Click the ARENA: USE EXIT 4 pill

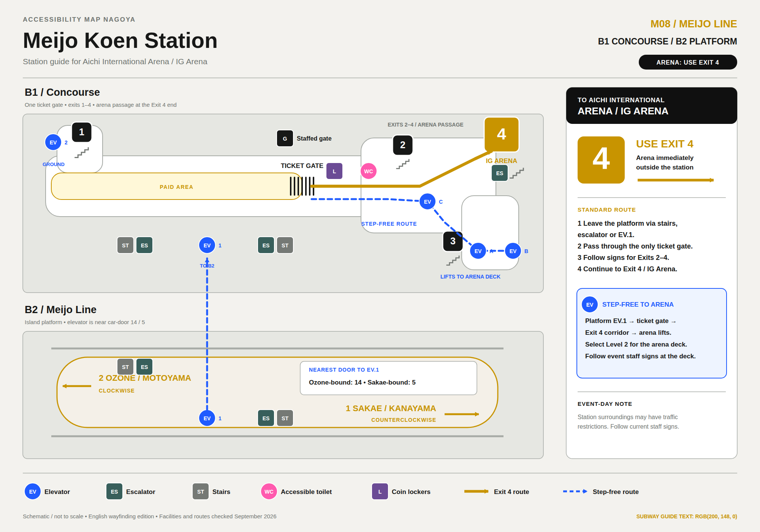(688, 62)
